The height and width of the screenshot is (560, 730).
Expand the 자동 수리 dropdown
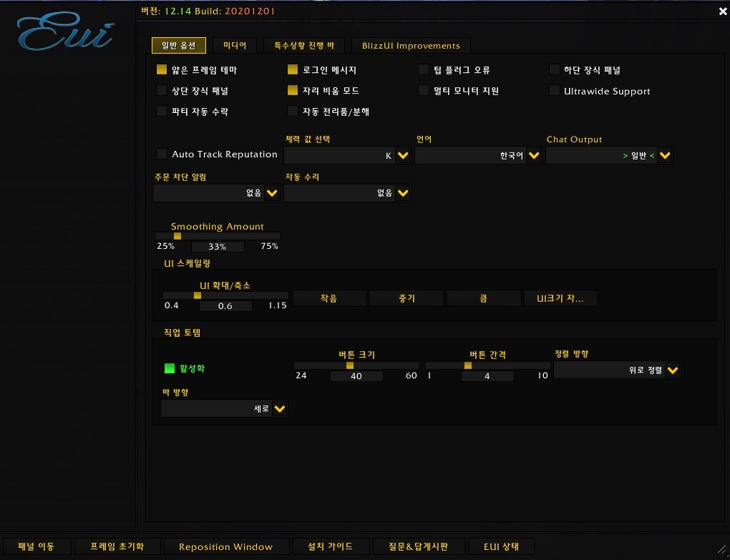[x=402, y=192]
